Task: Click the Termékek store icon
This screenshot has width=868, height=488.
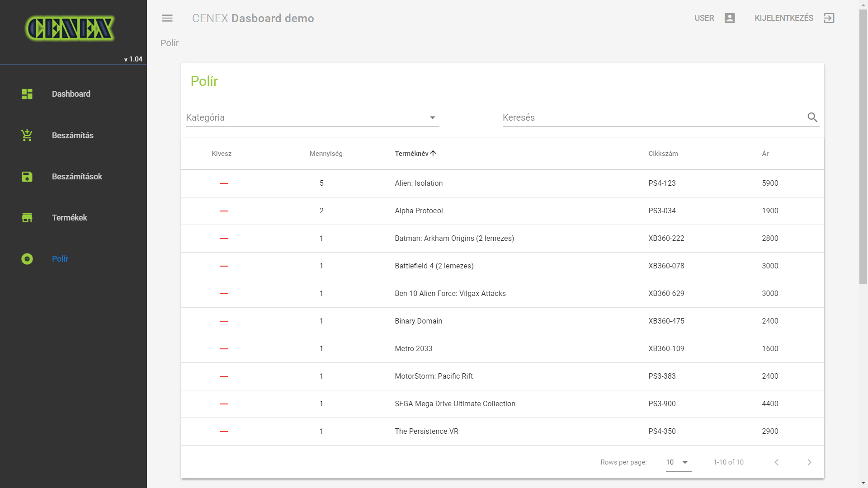Action: pyautogui.click(x=27, y=218)
